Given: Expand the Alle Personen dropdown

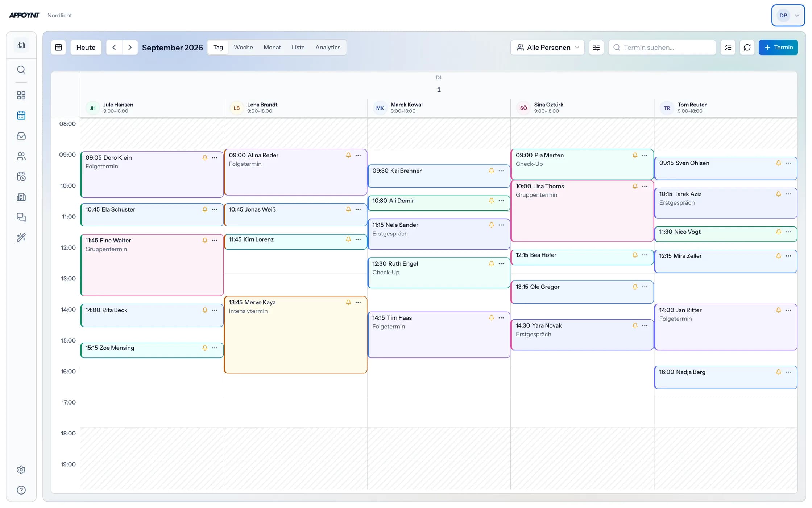Looking at the screenshot, I should pos(547,48).
